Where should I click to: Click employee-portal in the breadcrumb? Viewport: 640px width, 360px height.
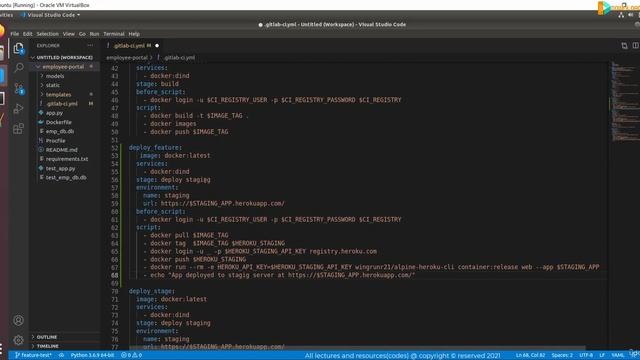[127, 58]
